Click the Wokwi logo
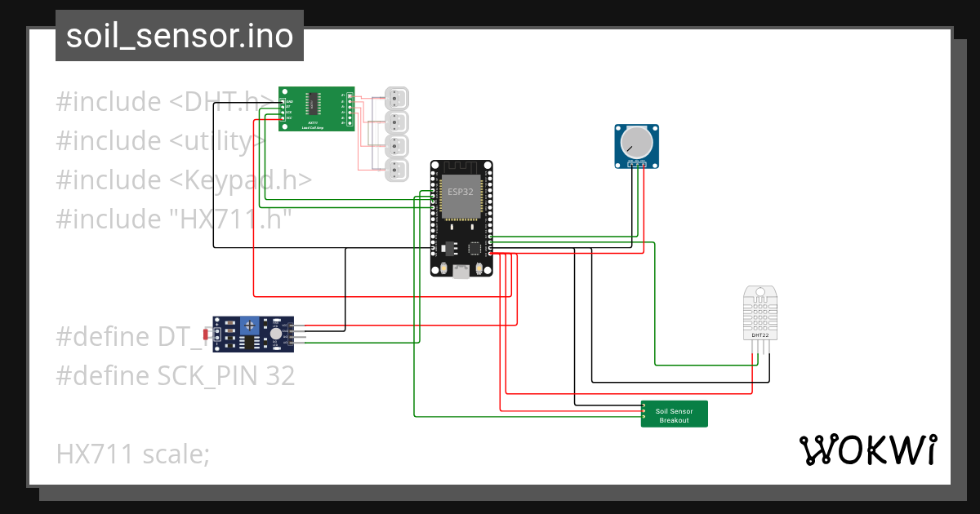This screenshot has height=514, width=980. coord(870,449)
